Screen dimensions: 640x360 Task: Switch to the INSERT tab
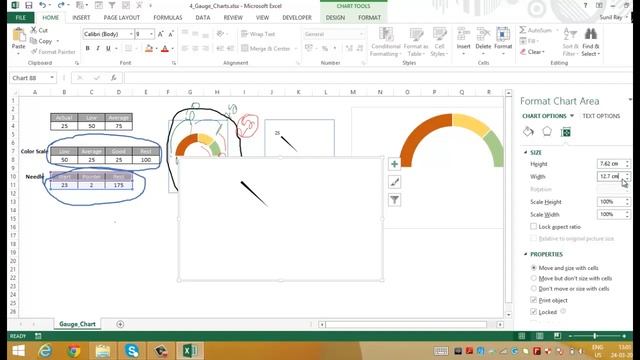(81, 18)
